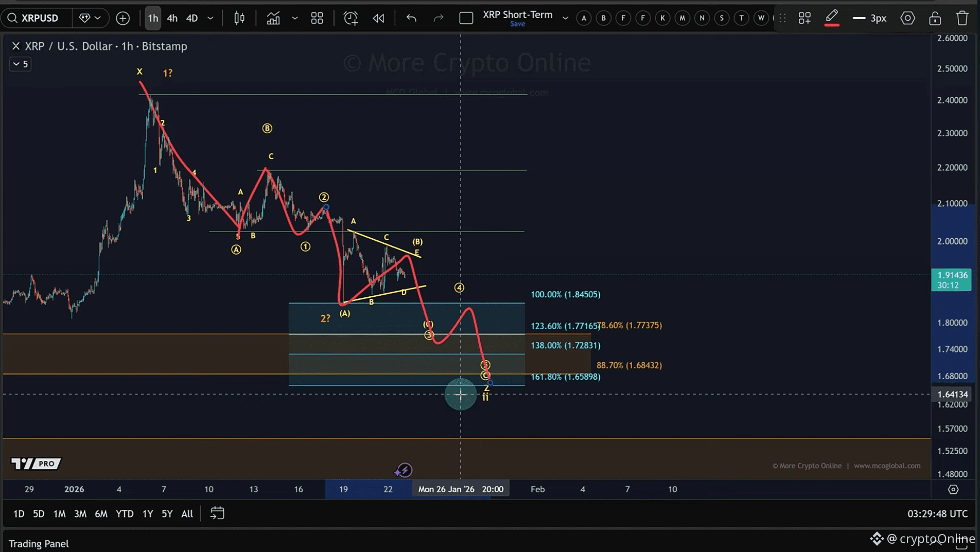Open Compare symbol with the plus icon
The height and width of the screenshot is (552, 980).
pos(123,18)
